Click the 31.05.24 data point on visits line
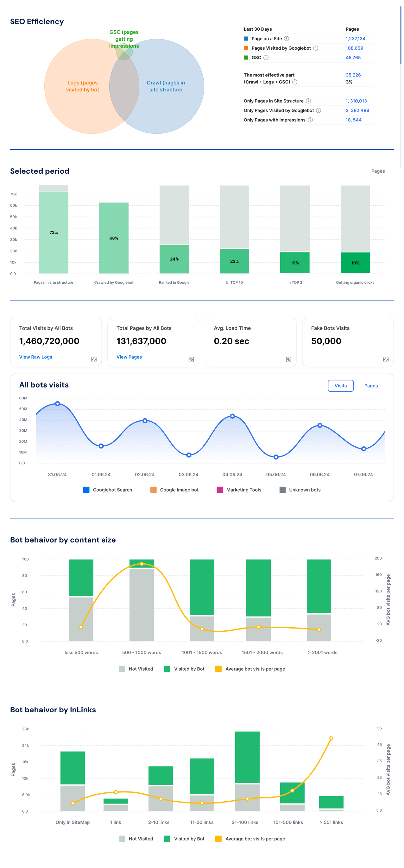404x868 pixels. tap(57, 404)
